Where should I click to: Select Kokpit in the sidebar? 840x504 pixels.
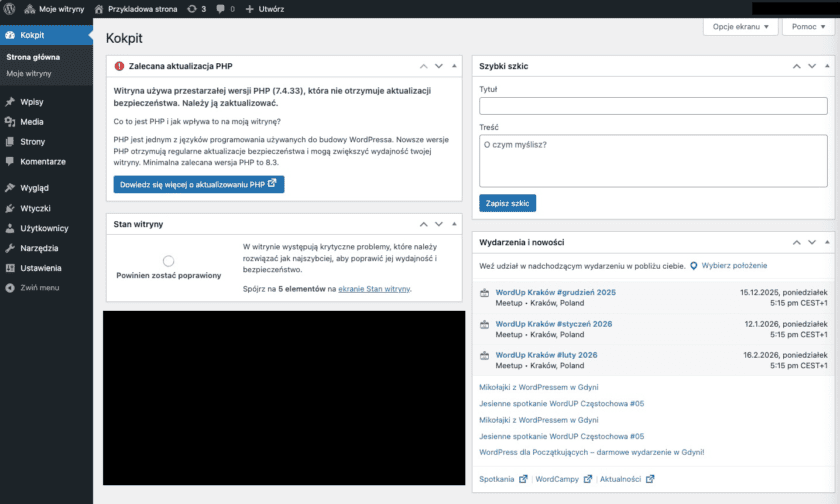click(46, 35)
